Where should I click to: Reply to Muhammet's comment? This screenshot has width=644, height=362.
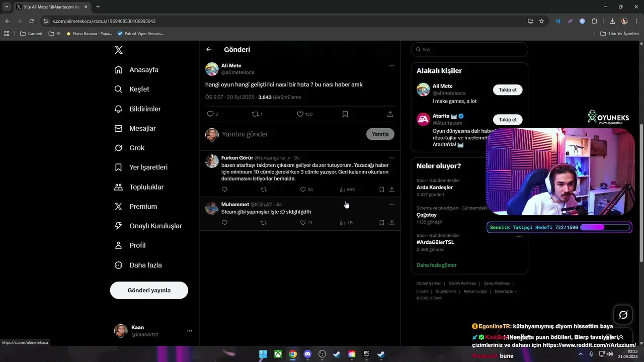click(x=224, y=223)
